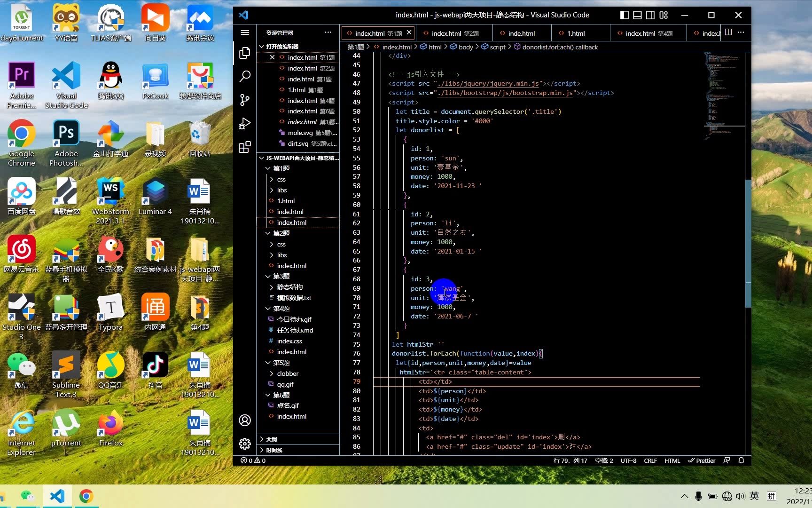This screenshot has width=812, height=508.
Task: Close index.html 第1题 in open editors list
Action: point(272,57)
